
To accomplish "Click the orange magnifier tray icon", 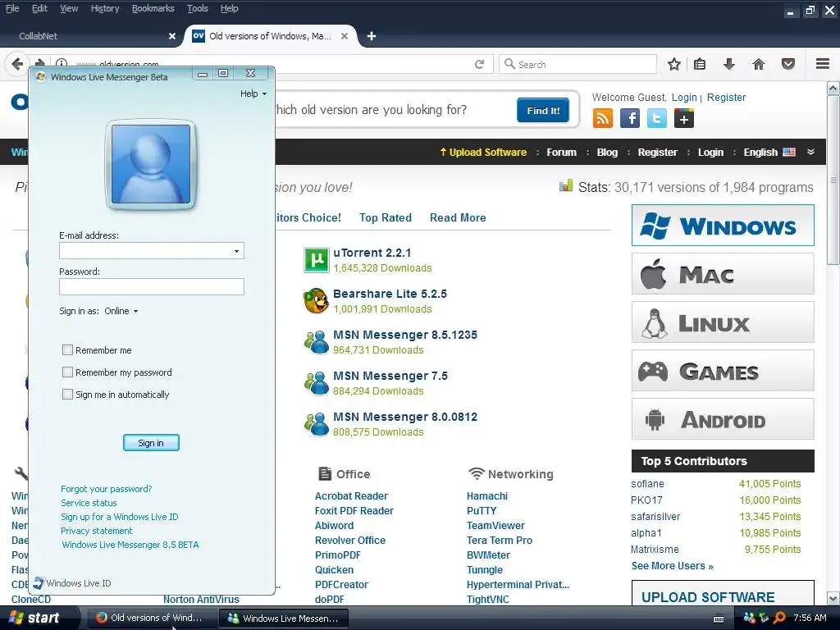I will (x=779, y=618).
